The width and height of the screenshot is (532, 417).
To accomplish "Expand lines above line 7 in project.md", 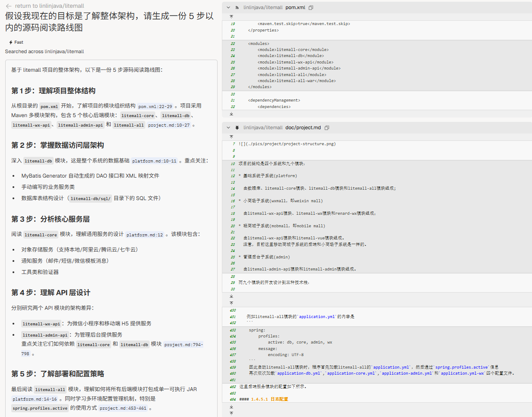I will pos(231,137).
